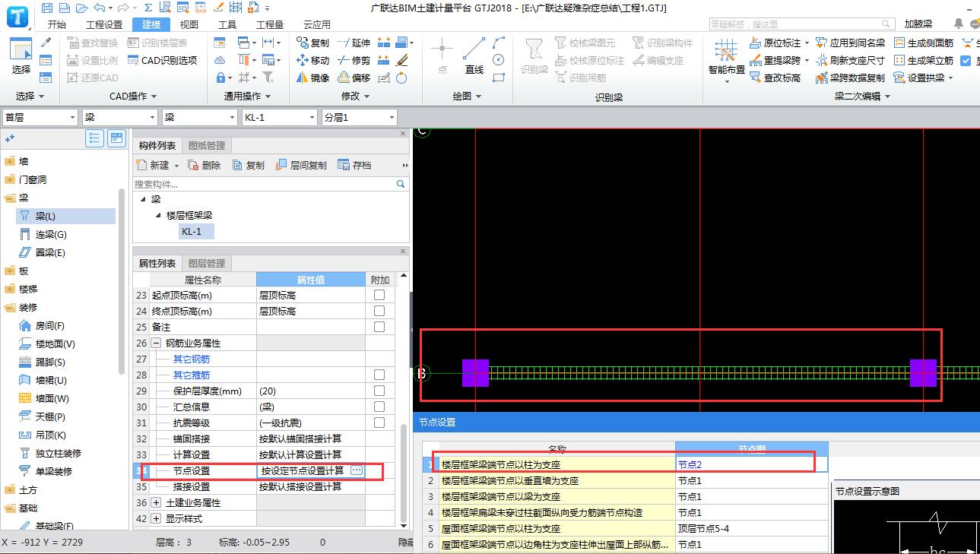Collapse the 钢筋业务属性 group
The width and height of the screenshot is (980, 554).
click(157, 343)
